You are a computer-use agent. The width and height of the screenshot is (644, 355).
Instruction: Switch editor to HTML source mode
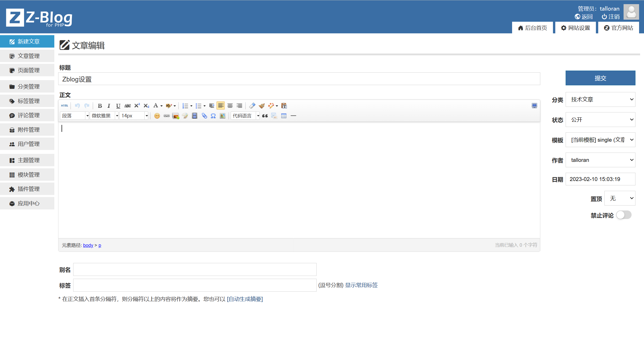[64, 106]
